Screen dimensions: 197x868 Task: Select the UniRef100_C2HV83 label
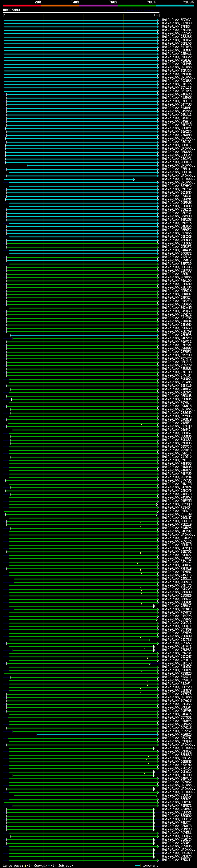pos(177,271)
